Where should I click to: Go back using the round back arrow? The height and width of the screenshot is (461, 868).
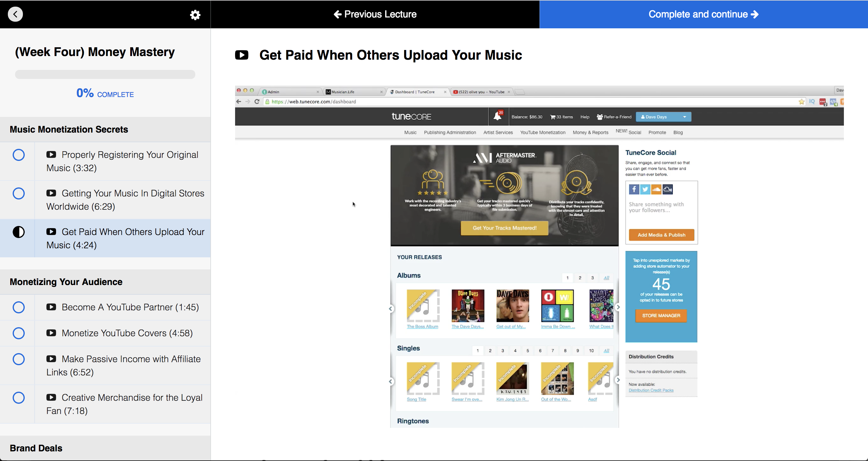coord(15,14)
